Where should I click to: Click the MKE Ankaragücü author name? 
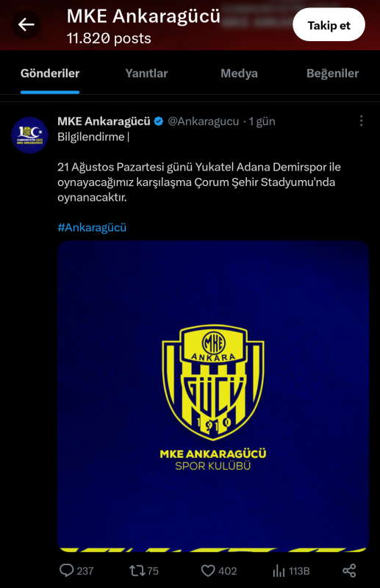point(104,121)
